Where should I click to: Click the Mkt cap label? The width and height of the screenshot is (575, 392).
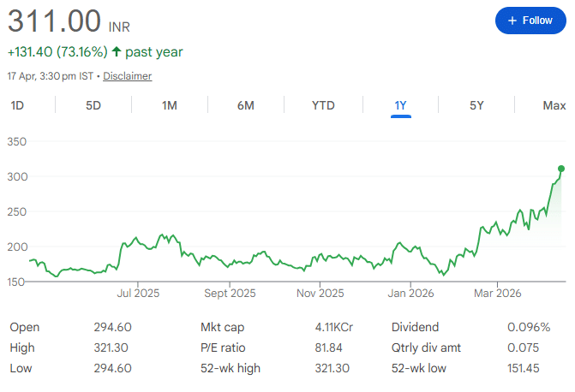pyautogui.click(x=224, y=327)
